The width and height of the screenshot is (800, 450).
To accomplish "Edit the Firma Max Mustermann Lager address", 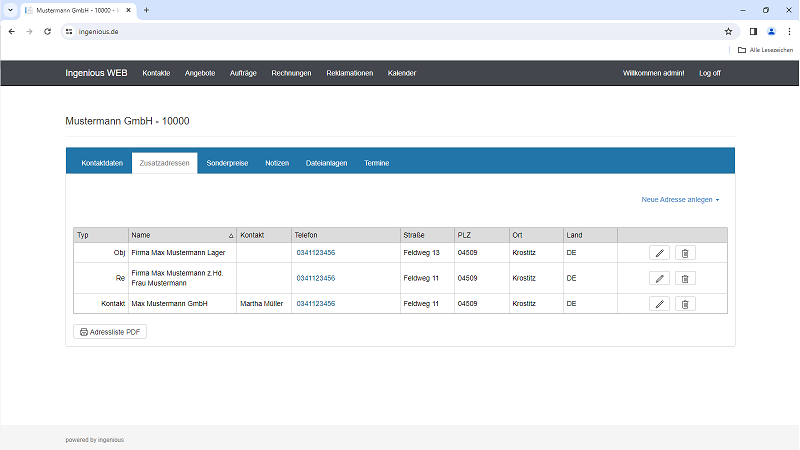I will pos(659,253).
